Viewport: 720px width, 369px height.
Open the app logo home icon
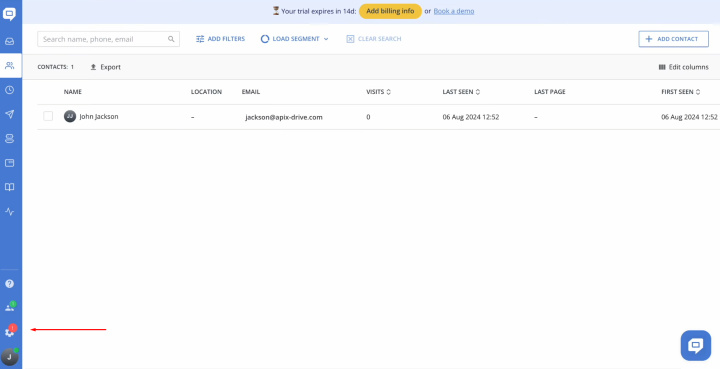point(9,14)
